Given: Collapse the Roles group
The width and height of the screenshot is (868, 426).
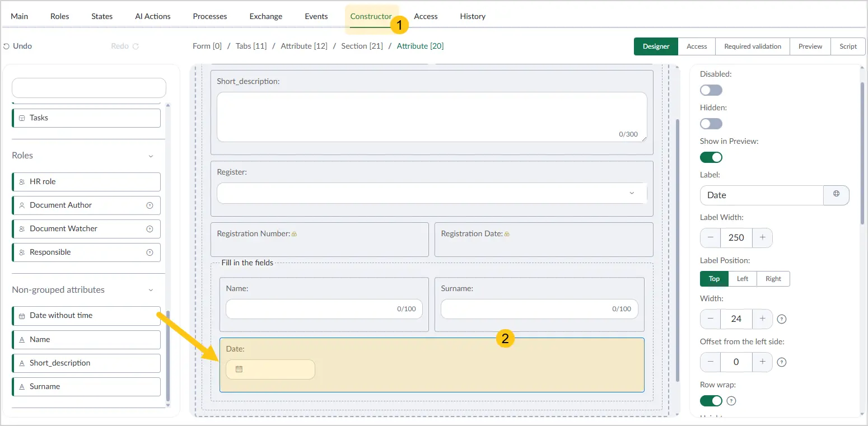Looking at the screenshot, I should click(x=151, y=156).
